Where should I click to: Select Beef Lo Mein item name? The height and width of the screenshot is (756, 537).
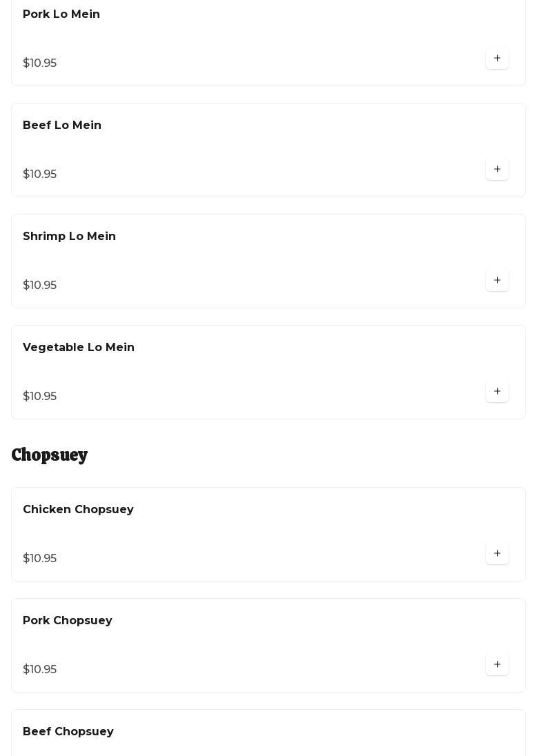point(62,126)
